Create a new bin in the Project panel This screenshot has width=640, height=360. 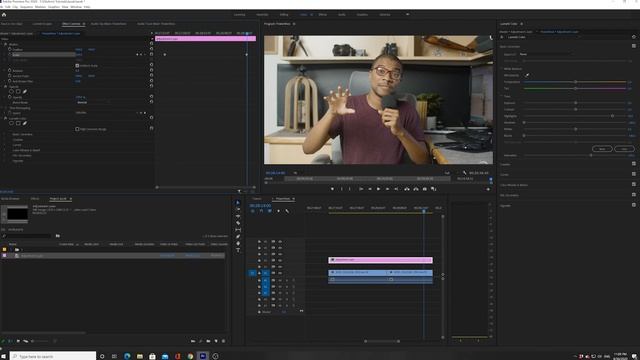[x=208, y=341]
